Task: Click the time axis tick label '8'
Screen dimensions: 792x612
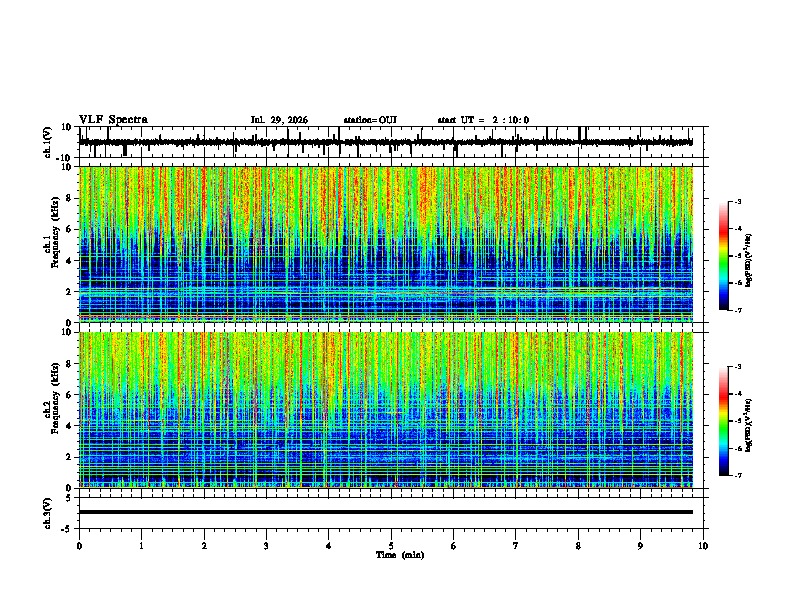Action: pyautogui.click(x=578, y=546)
